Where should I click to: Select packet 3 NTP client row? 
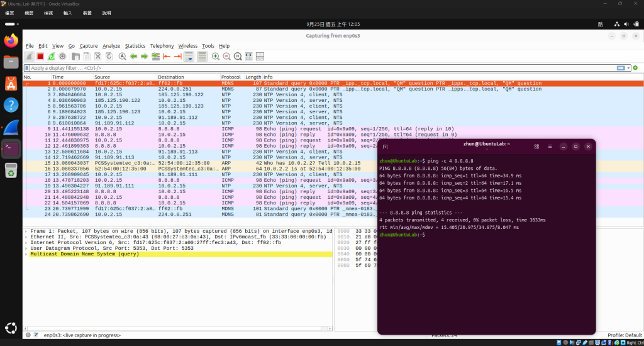tap(333, 94)
